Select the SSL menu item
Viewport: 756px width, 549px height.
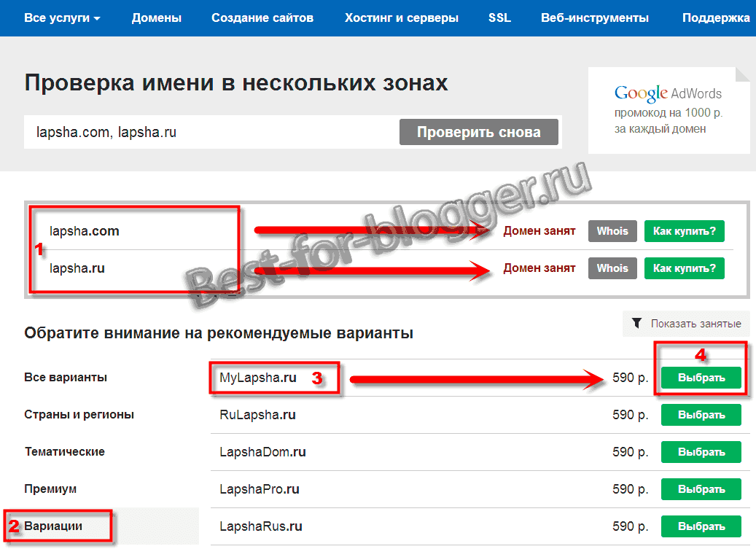500,18
